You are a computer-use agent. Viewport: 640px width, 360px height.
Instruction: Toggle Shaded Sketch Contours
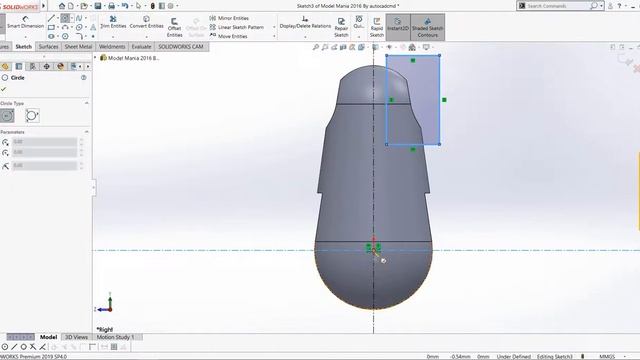(x=427, y=27)
